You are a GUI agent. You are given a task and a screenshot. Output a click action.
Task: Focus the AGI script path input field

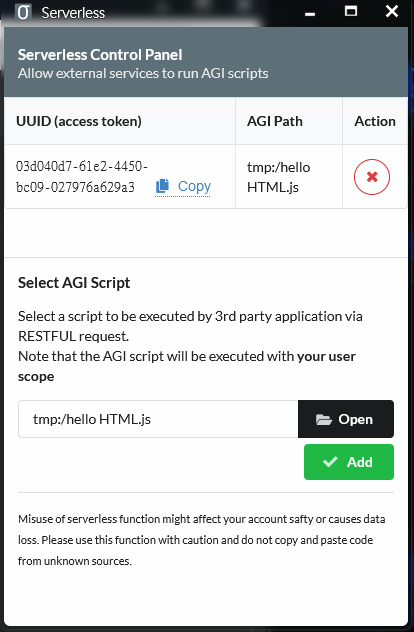[158, 419]
